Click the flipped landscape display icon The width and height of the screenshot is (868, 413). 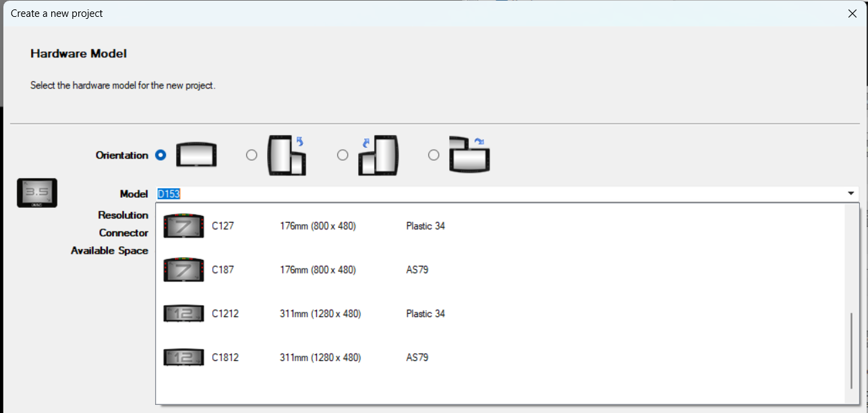[x=470, y=155]
